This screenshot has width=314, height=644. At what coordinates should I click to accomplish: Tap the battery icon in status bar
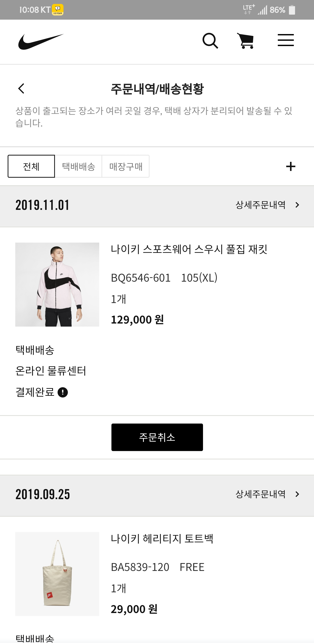point(292,10)
